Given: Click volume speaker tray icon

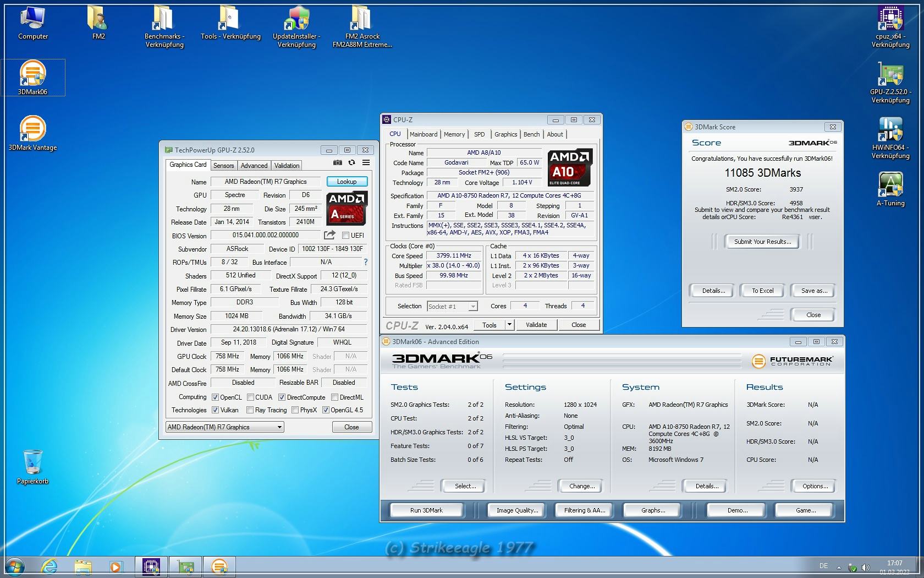Looking at the screenshot, I should coord(865,567).
